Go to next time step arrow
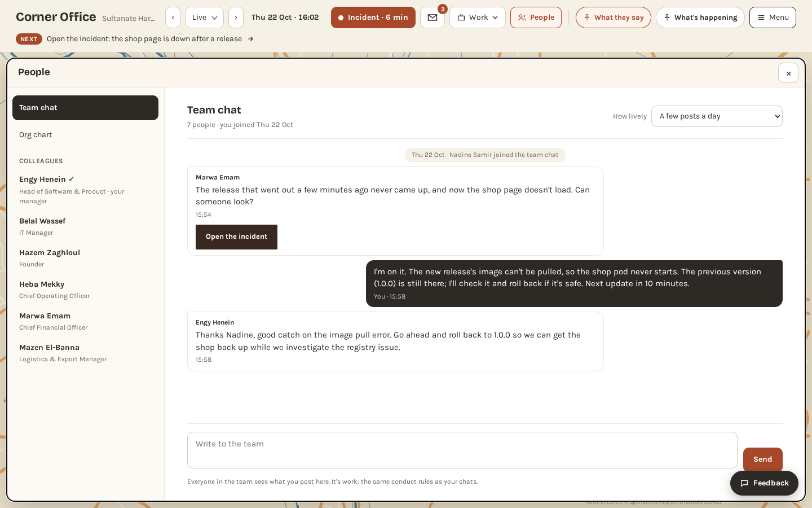 pos(236,17)
